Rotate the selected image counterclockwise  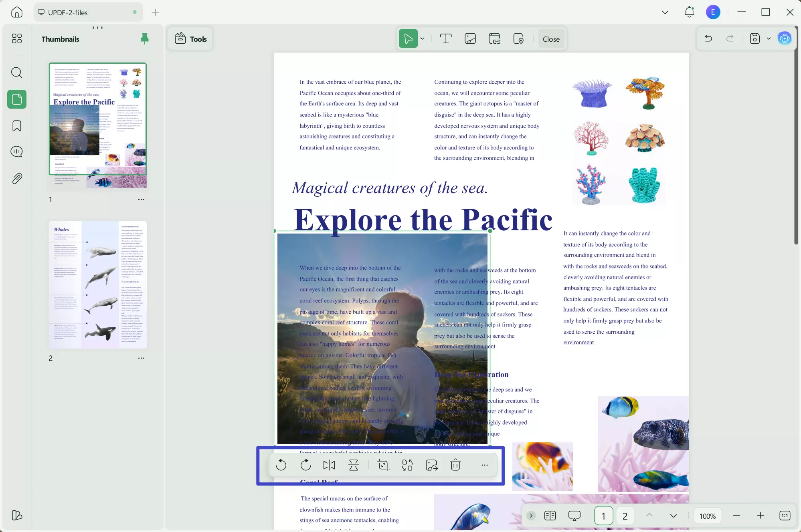pos(281,465)
